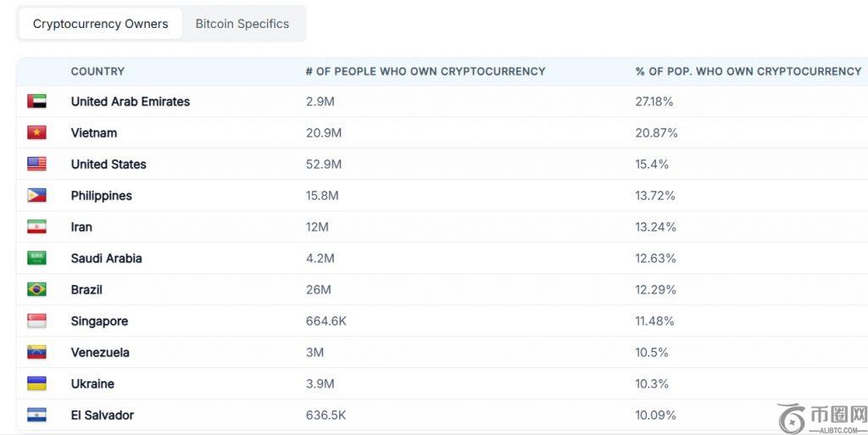
Task: Click the Singapore flag icon
Action: [36, 321]
